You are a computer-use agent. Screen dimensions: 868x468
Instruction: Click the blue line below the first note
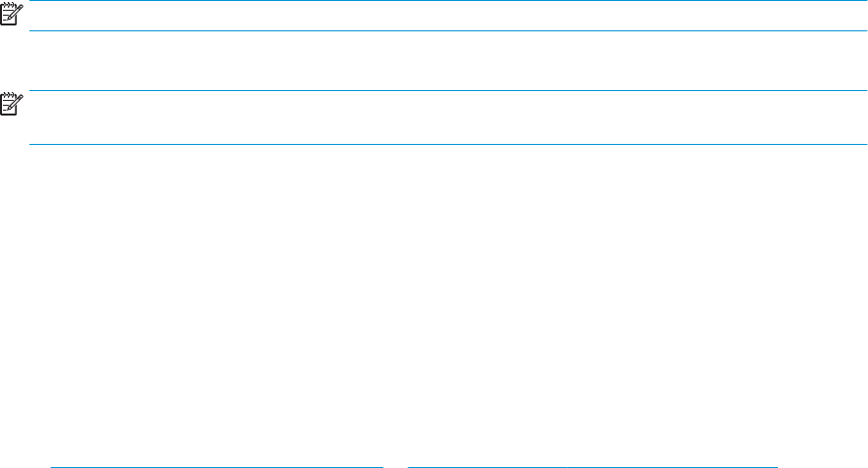(x=448, y=30)
